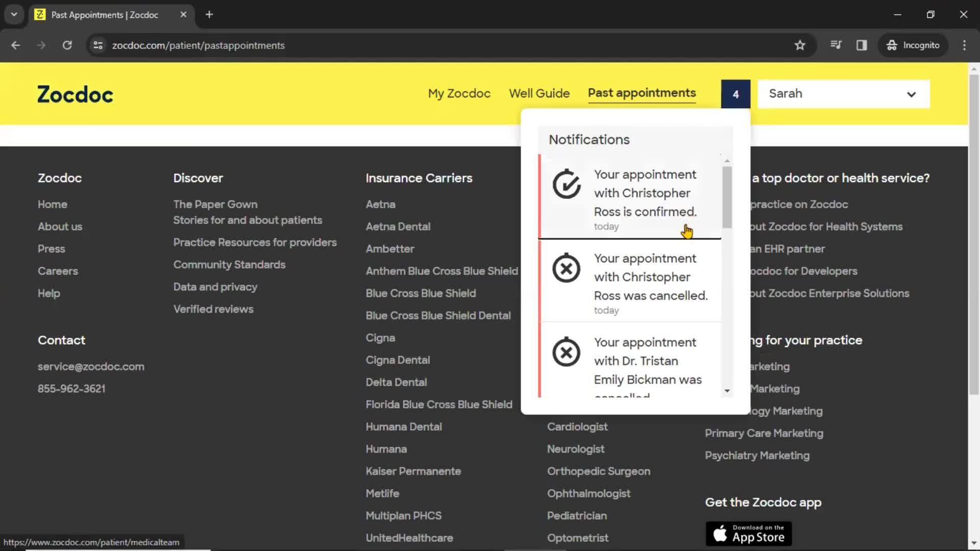This screenshot has height=551, width=980.
Task: Click the second cancelled appointment X icon
Action: tap(566, 352)
